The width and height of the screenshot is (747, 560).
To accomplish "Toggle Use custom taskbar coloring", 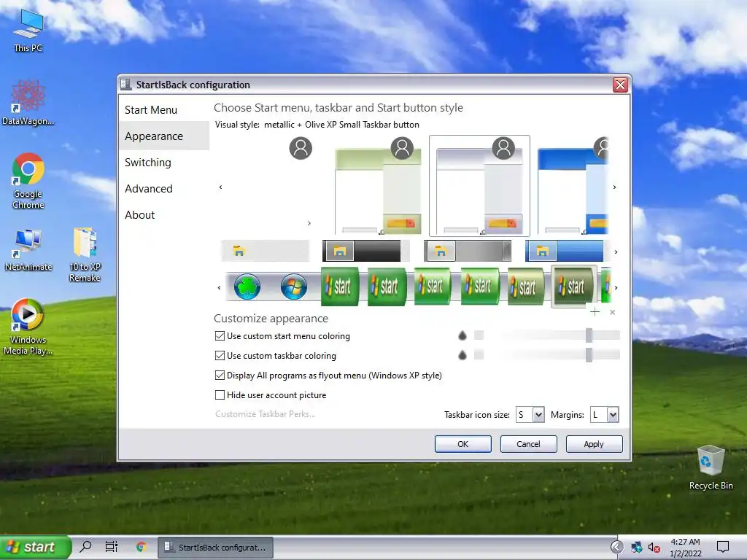I will click(x=220, y=356).
